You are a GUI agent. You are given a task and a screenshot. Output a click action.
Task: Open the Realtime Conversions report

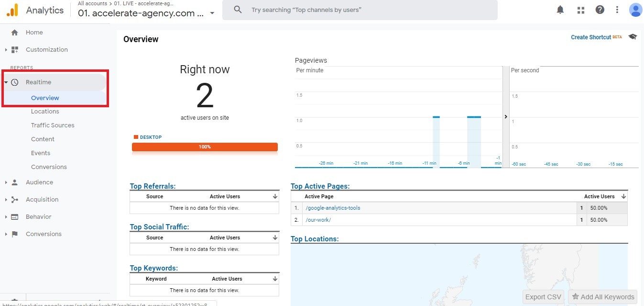49,167
